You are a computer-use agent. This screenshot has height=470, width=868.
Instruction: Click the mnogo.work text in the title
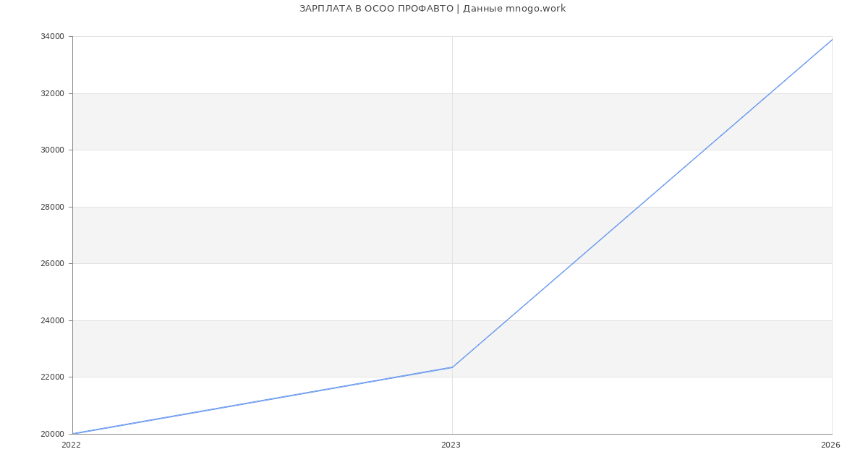pyautogui.click(x=535, y=9)
